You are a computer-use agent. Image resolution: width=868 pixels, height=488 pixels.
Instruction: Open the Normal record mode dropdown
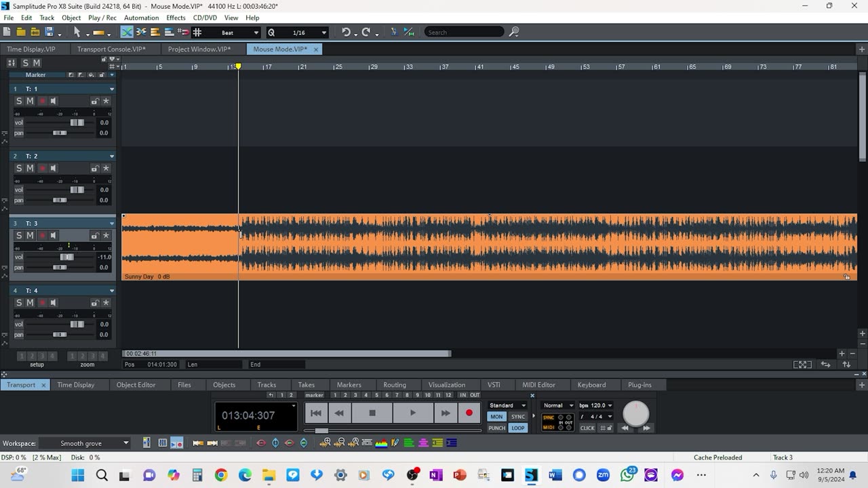[558, 405]
